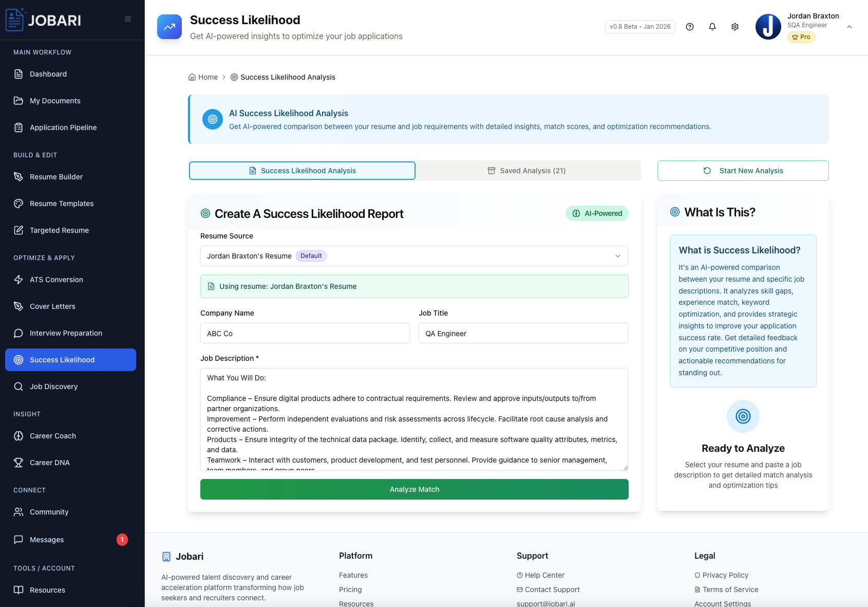Click inside the Company Name field

305,333
